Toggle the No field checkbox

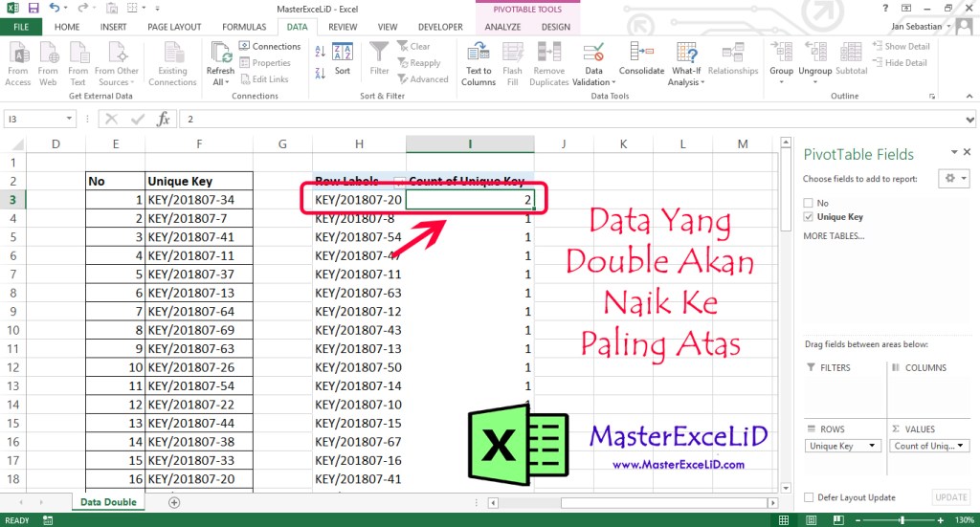[808, 203]
